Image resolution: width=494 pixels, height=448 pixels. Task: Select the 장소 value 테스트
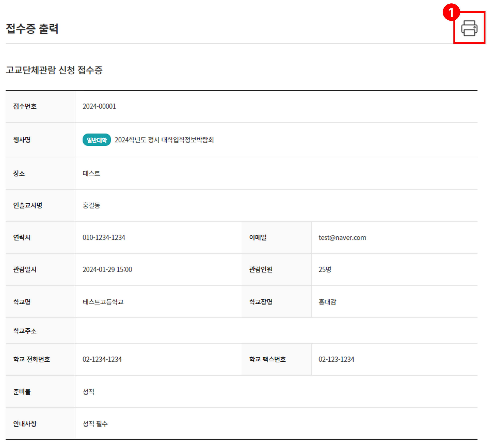click(91, 174)
